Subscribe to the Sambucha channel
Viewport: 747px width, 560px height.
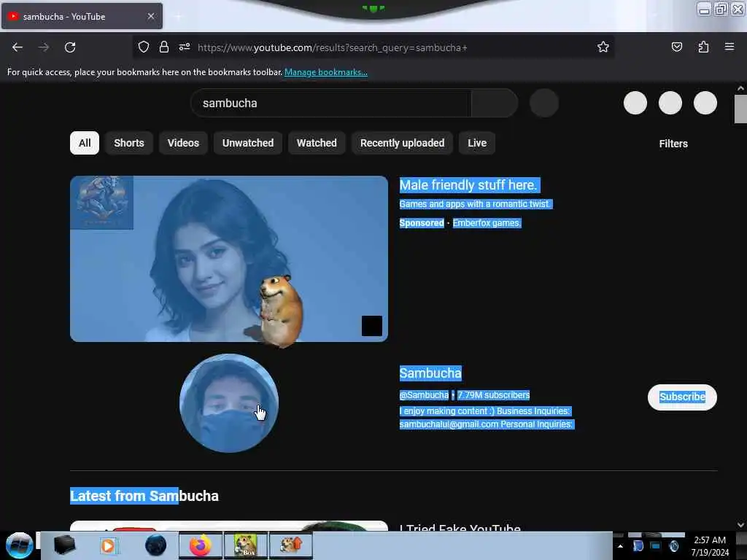click(x=682, y=397)
